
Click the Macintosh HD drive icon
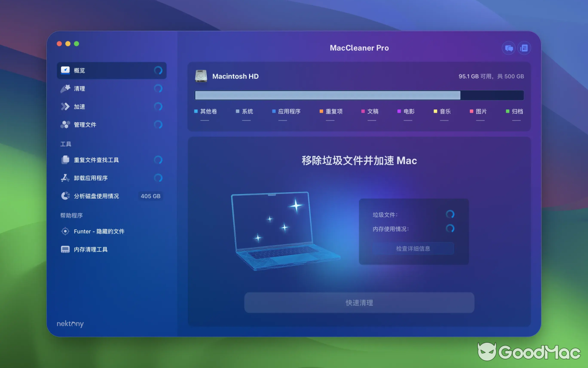pyautogui.click(x=200, y=76)
